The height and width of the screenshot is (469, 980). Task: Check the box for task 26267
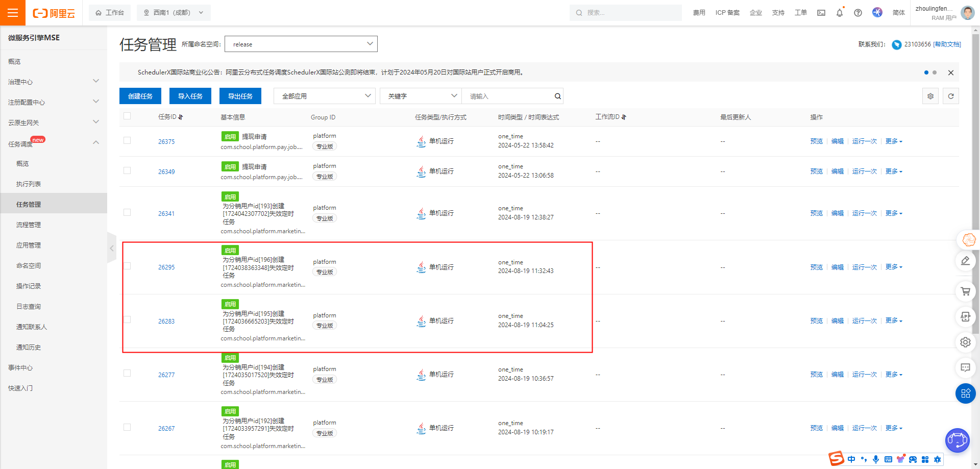127,427
